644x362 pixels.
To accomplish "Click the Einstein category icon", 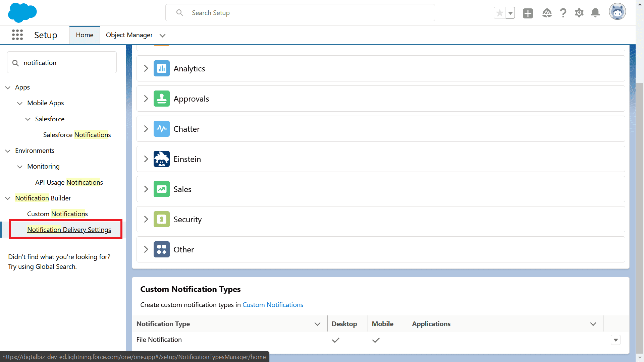I will tap(162, 159).
